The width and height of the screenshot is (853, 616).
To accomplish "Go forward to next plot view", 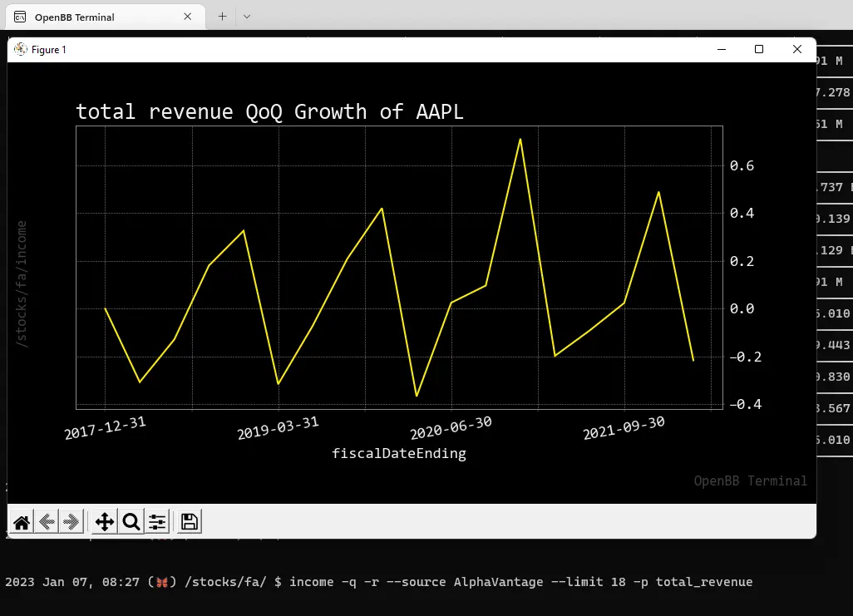I will click(x=71, y=522).
